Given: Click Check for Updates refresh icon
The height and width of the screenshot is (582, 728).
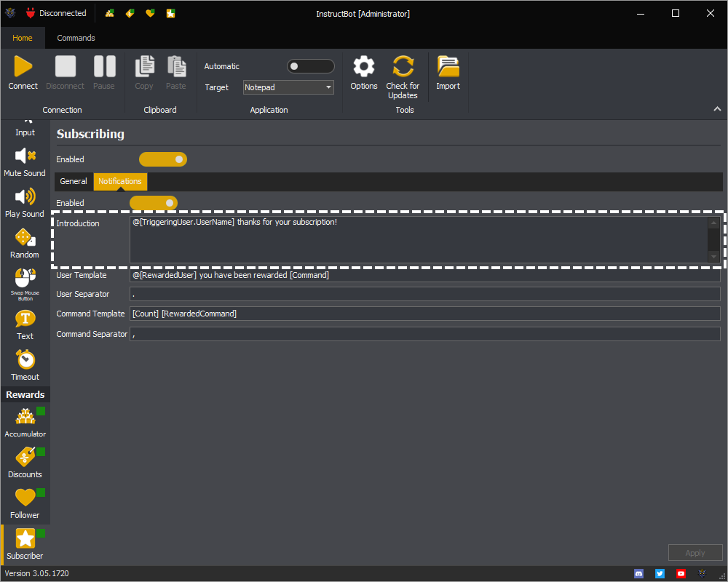Looking at the screenshot, I should [403, 66].
